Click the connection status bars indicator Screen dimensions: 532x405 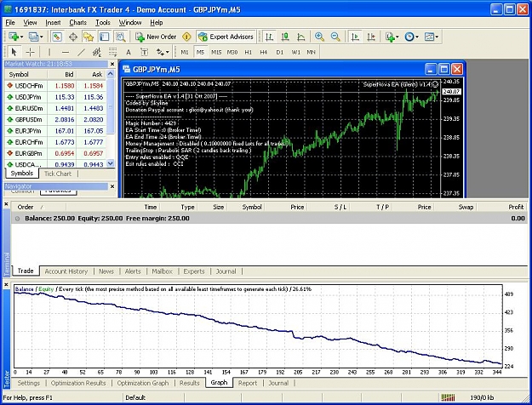(448, 397)
